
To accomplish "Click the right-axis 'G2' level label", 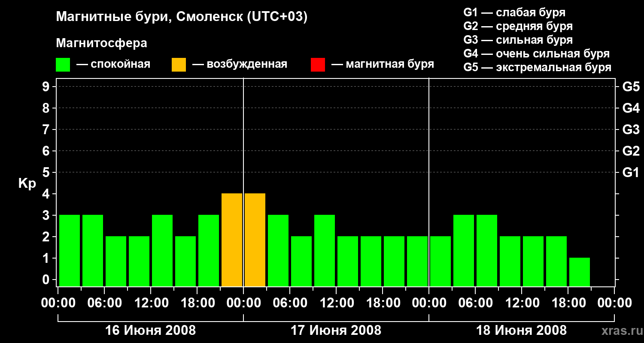I will [x=631, y=151].
